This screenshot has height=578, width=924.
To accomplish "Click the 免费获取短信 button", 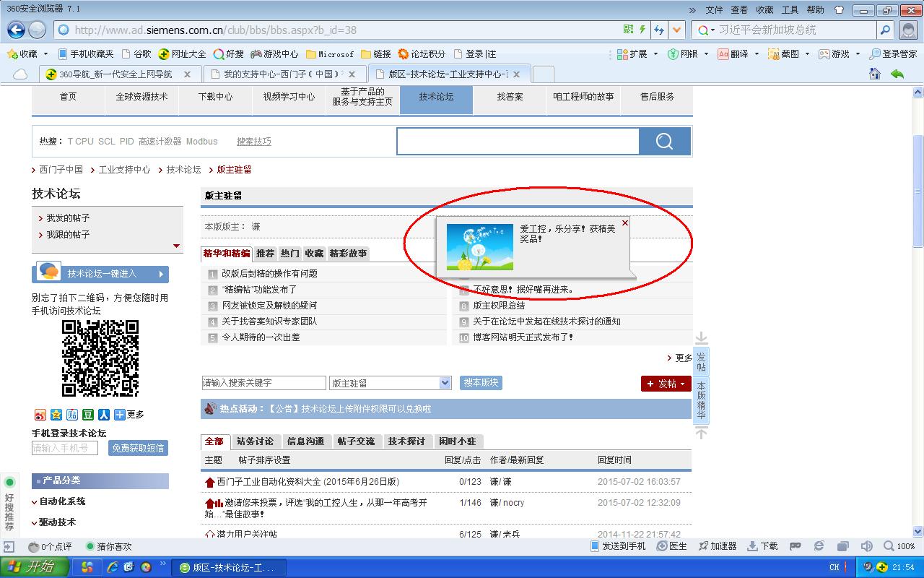I will tap(138, 448).
